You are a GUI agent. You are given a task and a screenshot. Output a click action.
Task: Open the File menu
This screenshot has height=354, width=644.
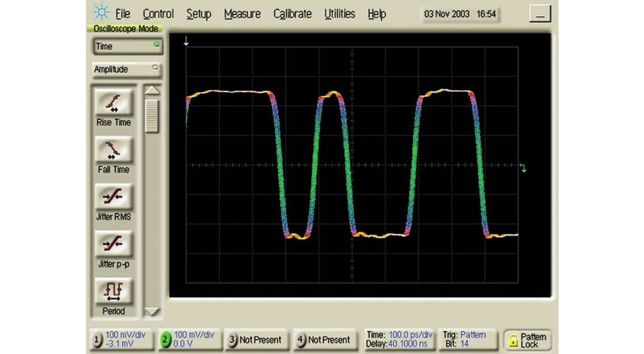(x=123, y=14)
